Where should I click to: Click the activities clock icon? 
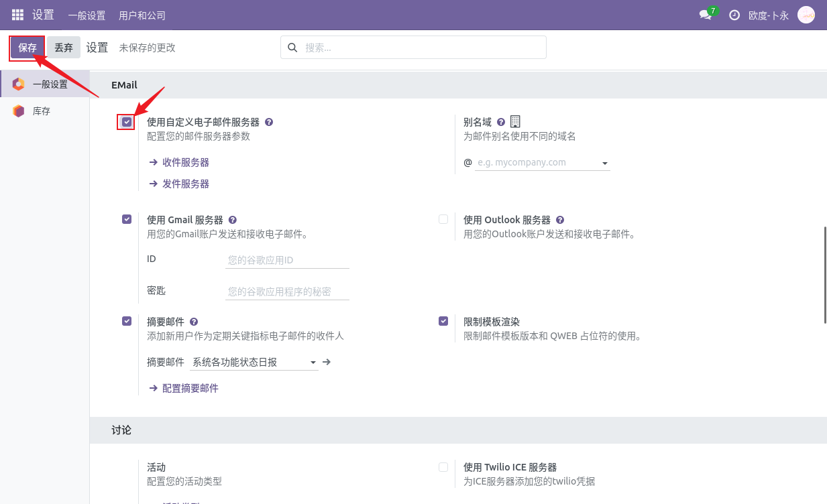tap(734, 15)
